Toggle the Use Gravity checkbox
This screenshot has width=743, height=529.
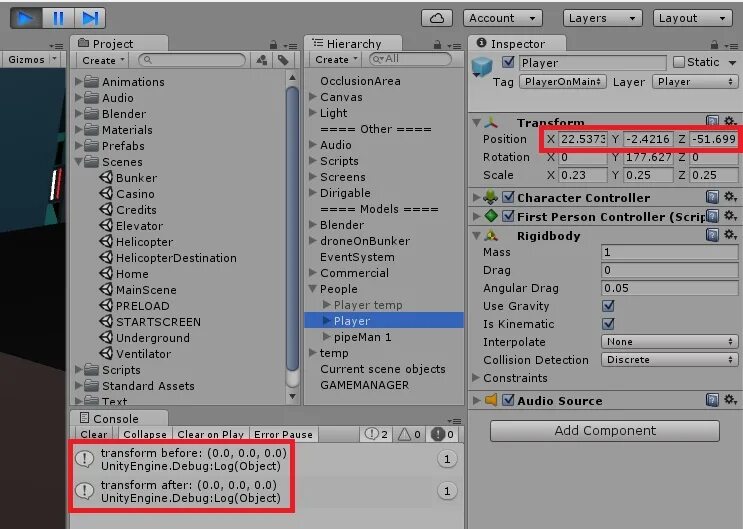[608, 306]
